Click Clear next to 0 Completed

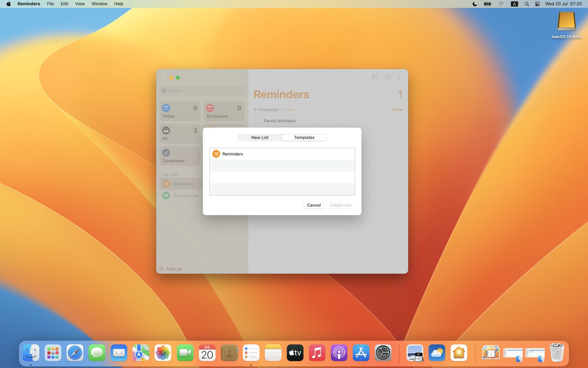pyautogui.click(x=289, y=110)
